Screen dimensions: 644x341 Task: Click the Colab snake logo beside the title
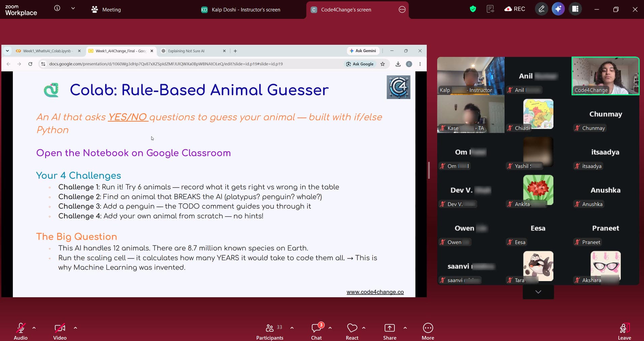pyautogui.click(x=52, y=90)
